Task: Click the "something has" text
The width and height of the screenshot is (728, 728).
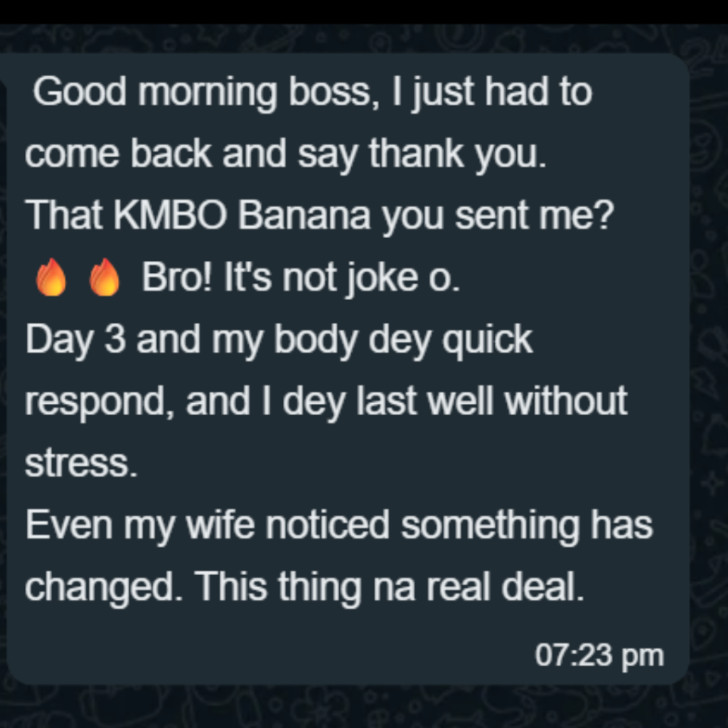Action: tap(526, 525)
